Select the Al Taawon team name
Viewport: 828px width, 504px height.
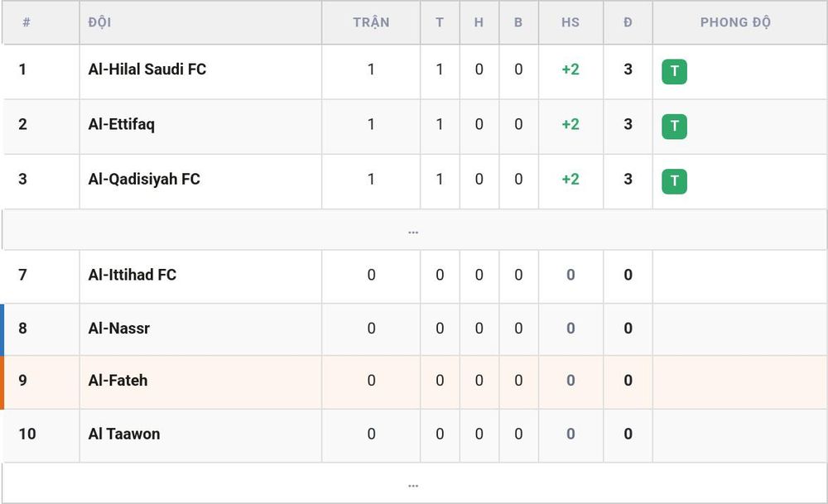(124, 434)
